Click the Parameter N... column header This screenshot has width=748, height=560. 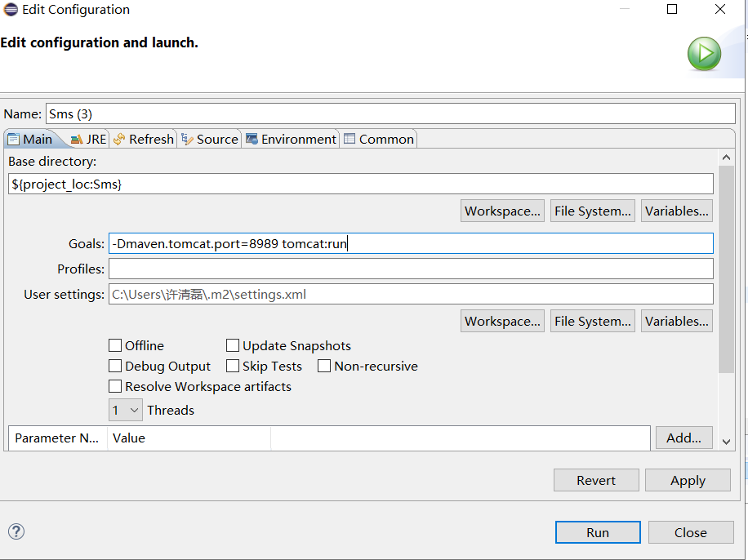58,438
